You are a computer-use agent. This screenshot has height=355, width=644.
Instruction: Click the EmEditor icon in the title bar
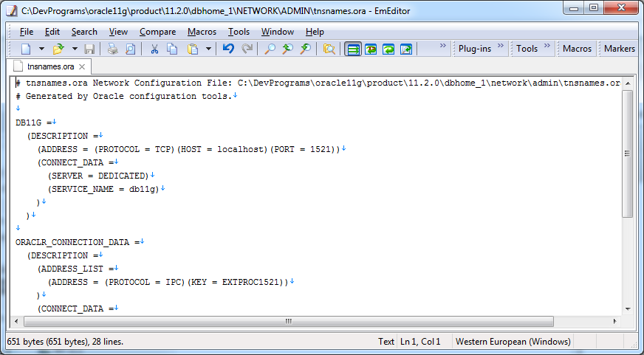[12, 10]
